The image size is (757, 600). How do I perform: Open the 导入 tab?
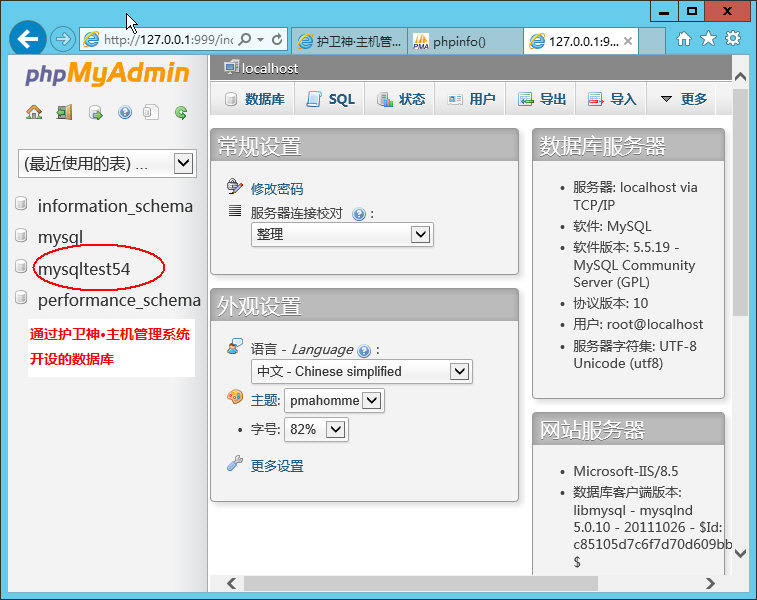pos(611,99)
